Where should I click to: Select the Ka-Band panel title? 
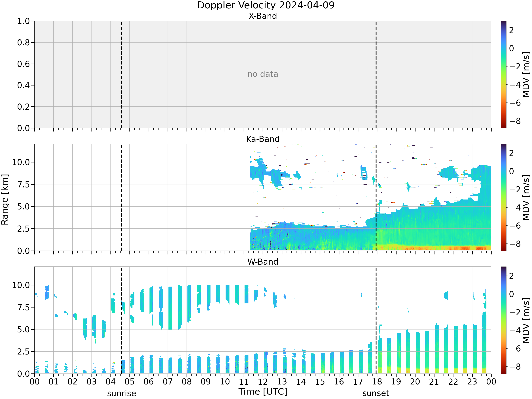tap(263, 139)
